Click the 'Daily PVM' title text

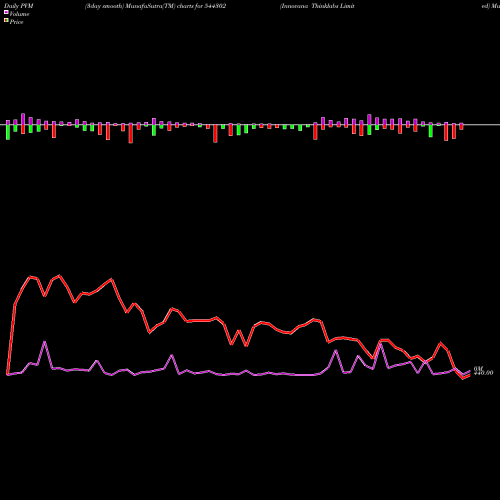pyautogui.click(x=19, y=6)
